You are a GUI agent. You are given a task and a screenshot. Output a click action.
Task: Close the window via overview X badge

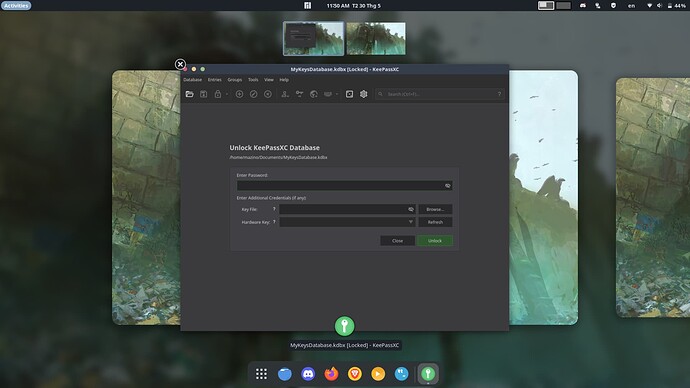pos(180,64)
